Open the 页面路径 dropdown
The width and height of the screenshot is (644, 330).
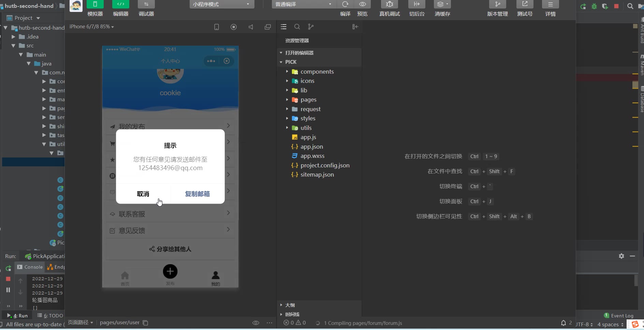click(80, 322)
